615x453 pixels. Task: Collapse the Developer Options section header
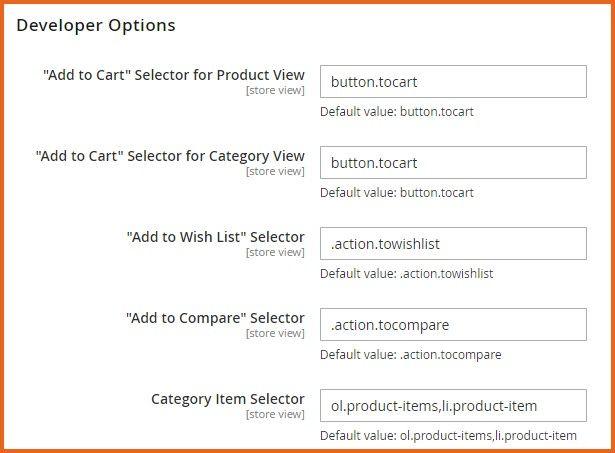pos(96,25)
